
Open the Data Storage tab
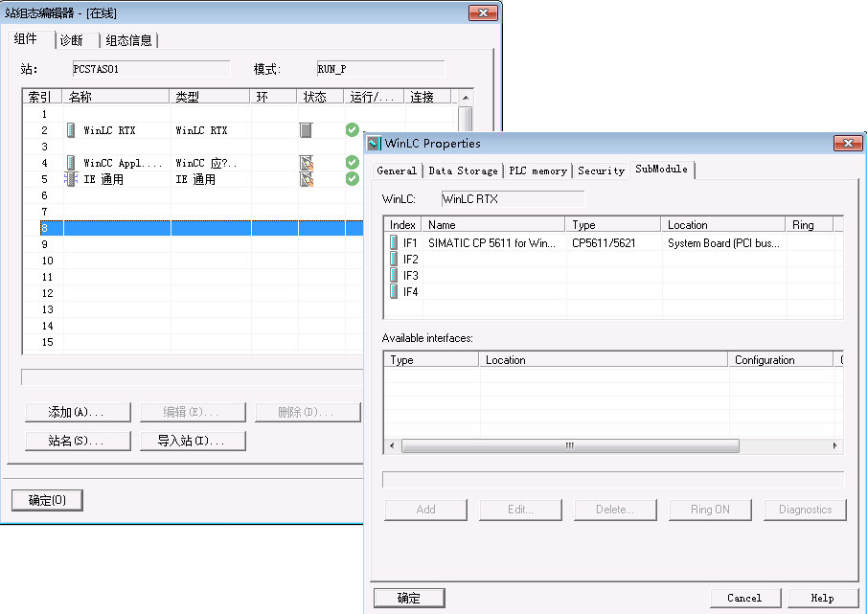point(463,171)
